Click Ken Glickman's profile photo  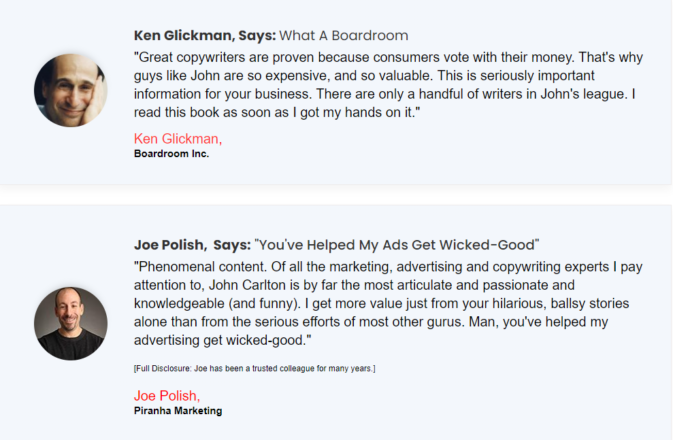coord(71,90)
